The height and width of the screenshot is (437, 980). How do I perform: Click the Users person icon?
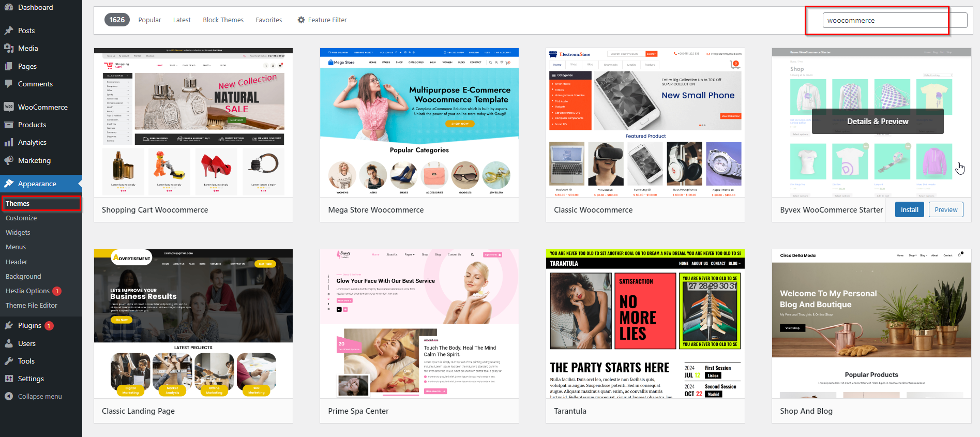pyautogui.click(x=9, y=343)
